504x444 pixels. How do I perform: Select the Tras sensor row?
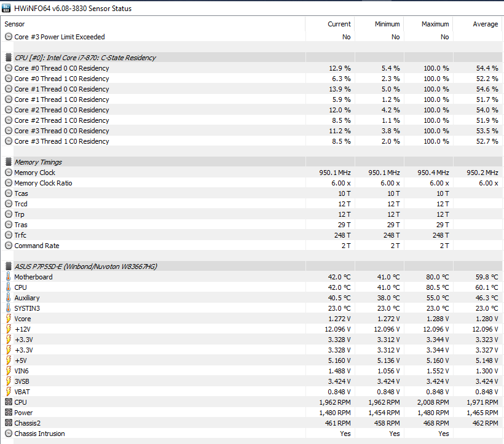tap(251, 225)
